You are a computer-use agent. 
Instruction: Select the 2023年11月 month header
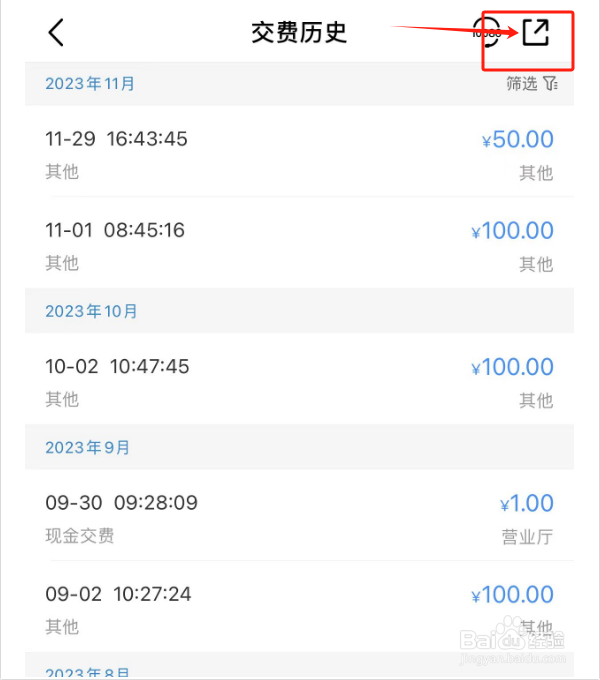299,83
